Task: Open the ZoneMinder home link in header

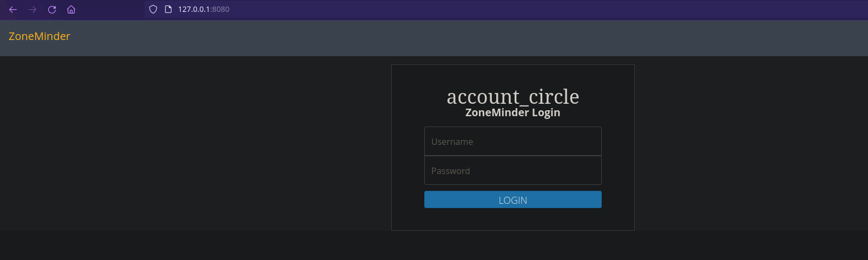Action: tap(40, 36)
